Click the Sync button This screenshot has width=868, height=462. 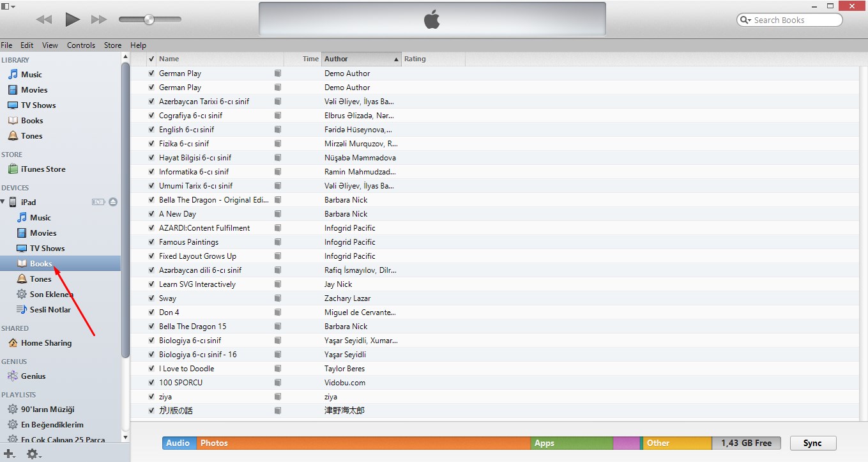pos(812,443)
